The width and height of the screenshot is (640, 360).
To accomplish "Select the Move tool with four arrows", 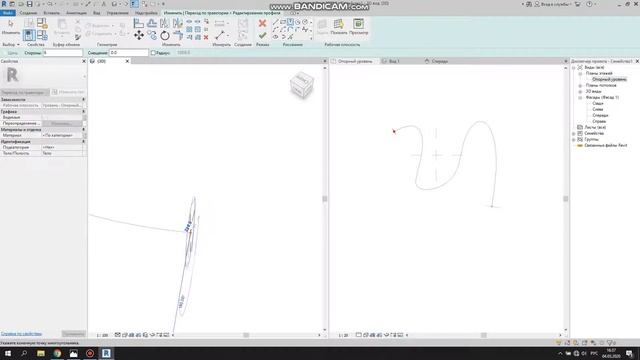I will (x=139, y=36).
